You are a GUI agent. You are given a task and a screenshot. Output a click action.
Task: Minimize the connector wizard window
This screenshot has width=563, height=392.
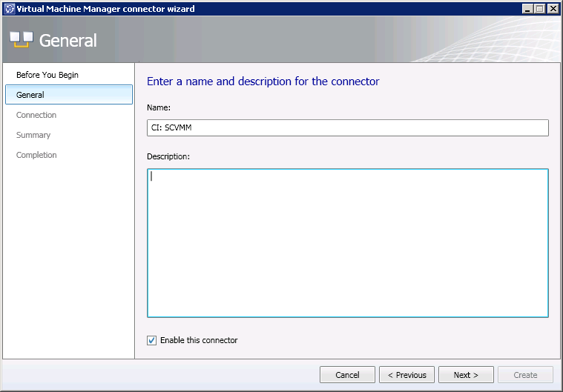pyautogui.click(x=528, y=9)
